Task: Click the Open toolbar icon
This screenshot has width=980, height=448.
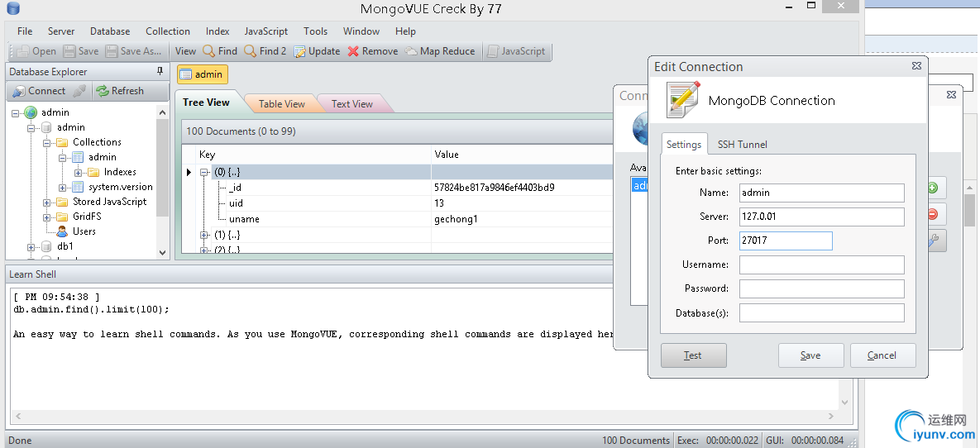Action: [x=23, y=51]
